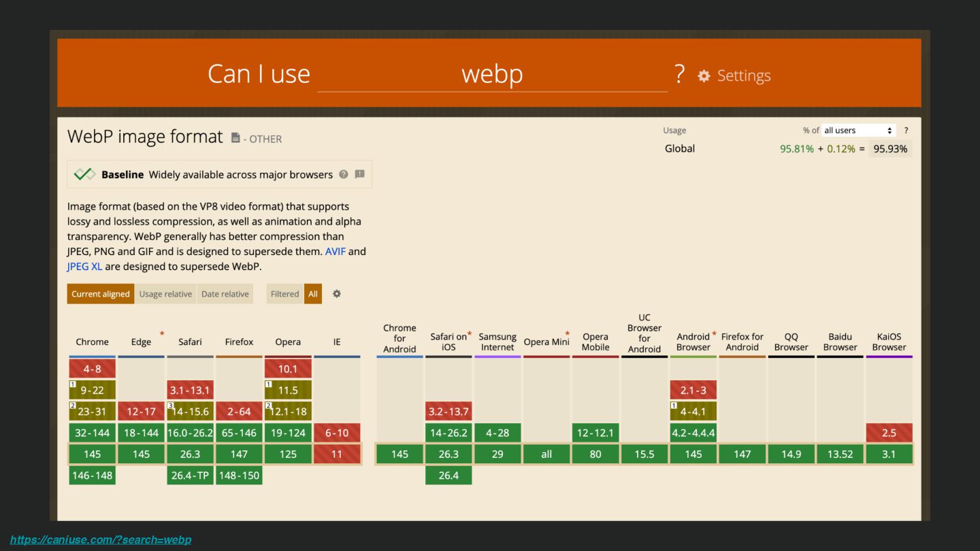This screenshot has height=551, width=980.
Task: Open the filter settings gear icon
Action: pos(336,294)
